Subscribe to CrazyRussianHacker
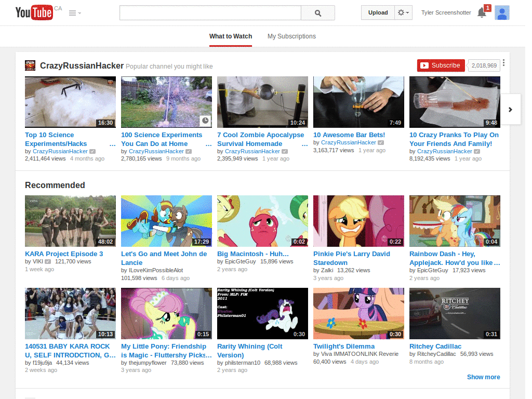The height and width of the screenshot is (399, 532). [x=441, y=65]
